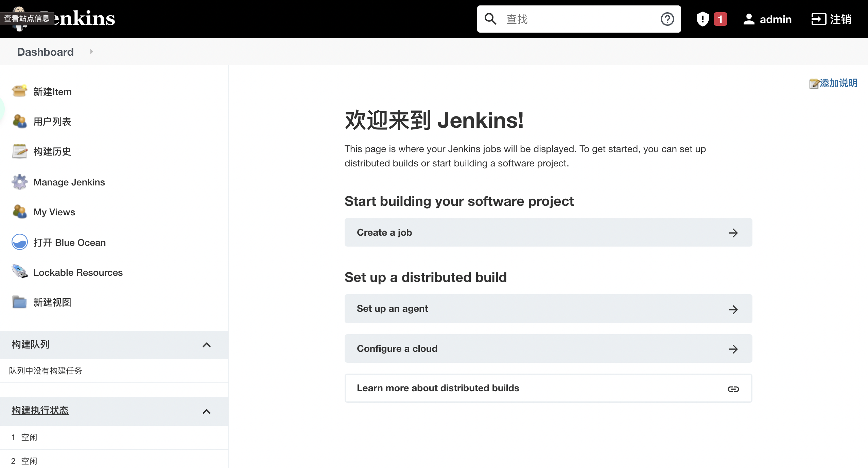This screenshot has height=468, width=868.
Task: Collapse the 构建执行状态 panel chevron
Action: (206, 412)
